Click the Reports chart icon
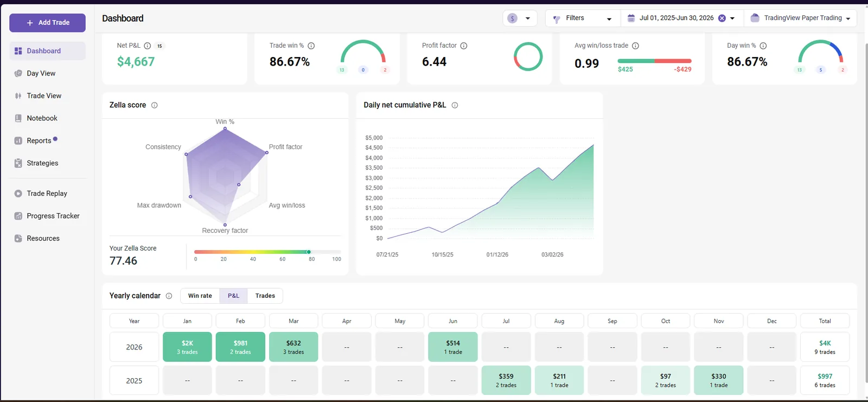 [x=18, y=141]
